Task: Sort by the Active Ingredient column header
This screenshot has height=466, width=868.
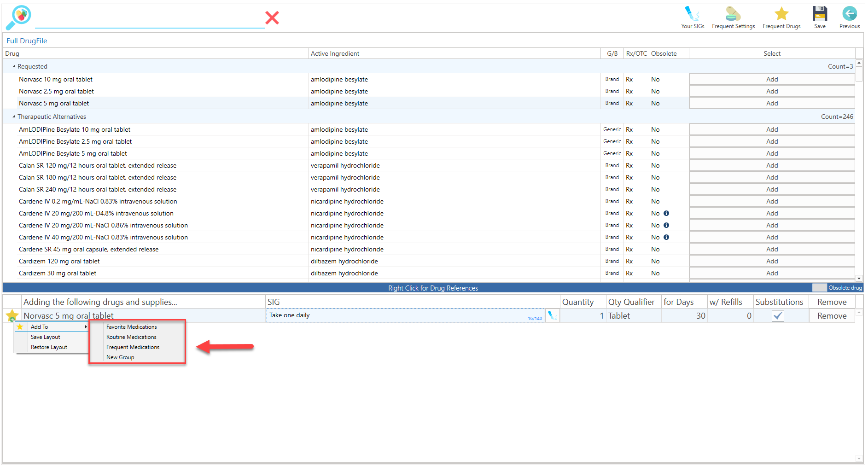Action: coord(454,53)
